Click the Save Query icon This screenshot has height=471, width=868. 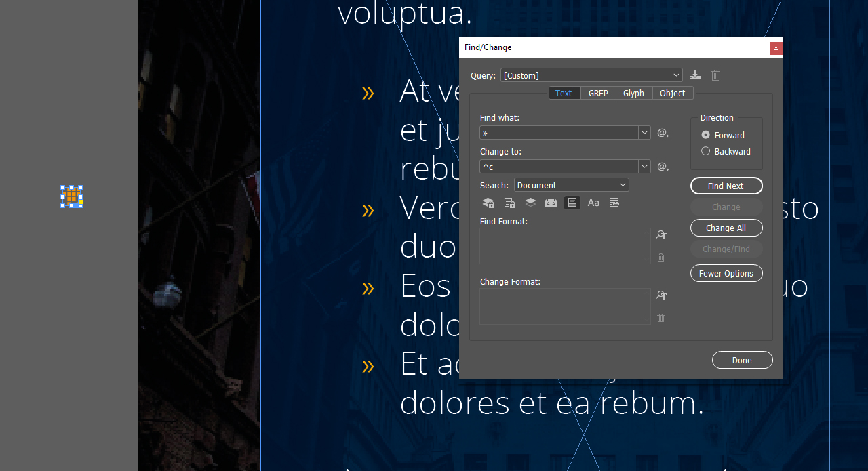tap(695, 75)
